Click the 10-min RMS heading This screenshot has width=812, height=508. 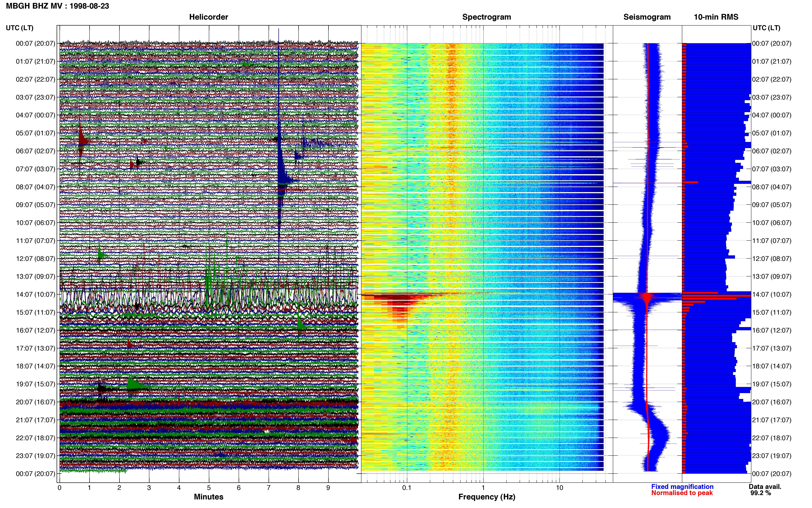coord(716,17)
